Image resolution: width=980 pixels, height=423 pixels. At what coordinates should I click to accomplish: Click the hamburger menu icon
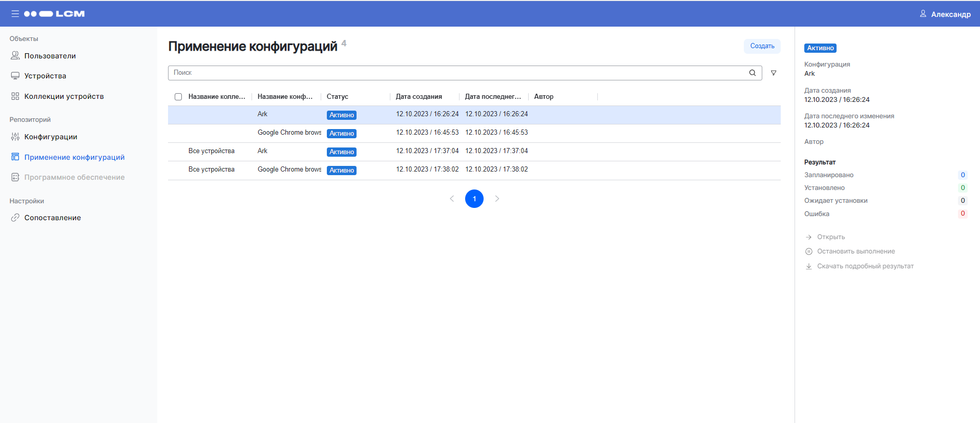[x=15, y=14]
